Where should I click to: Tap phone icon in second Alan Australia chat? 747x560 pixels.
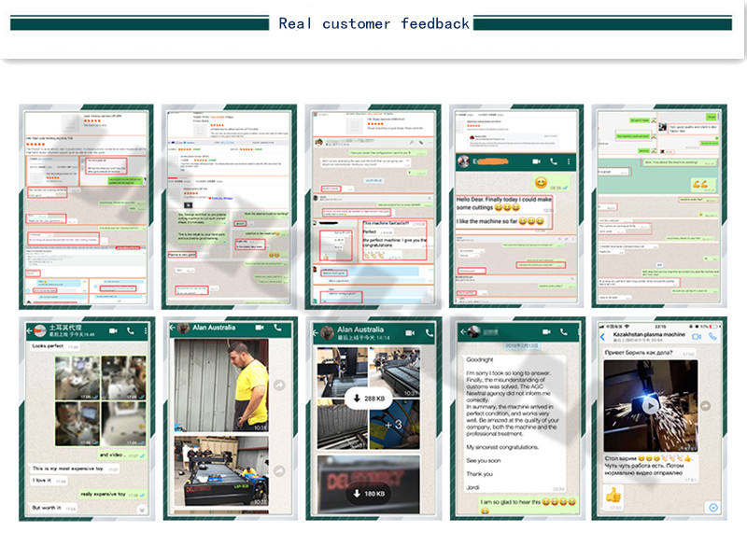click(x=430, y=333)
